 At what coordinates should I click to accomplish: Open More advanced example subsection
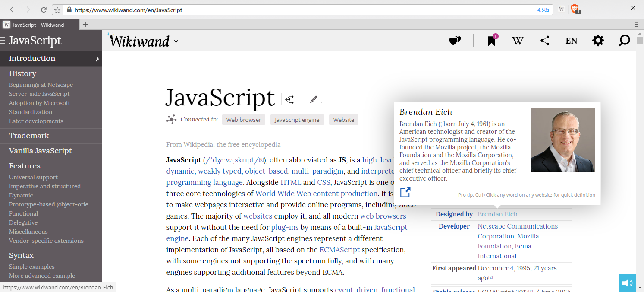[x=42, y=276]
